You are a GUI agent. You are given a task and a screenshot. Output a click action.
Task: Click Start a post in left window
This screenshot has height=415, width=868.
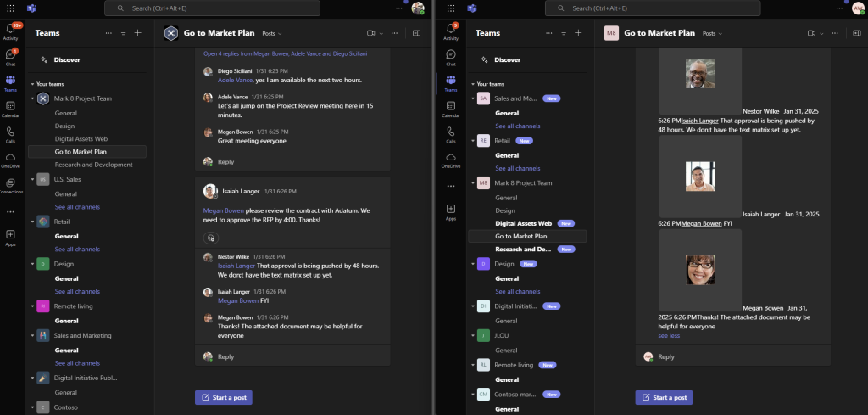pos(224,397)
